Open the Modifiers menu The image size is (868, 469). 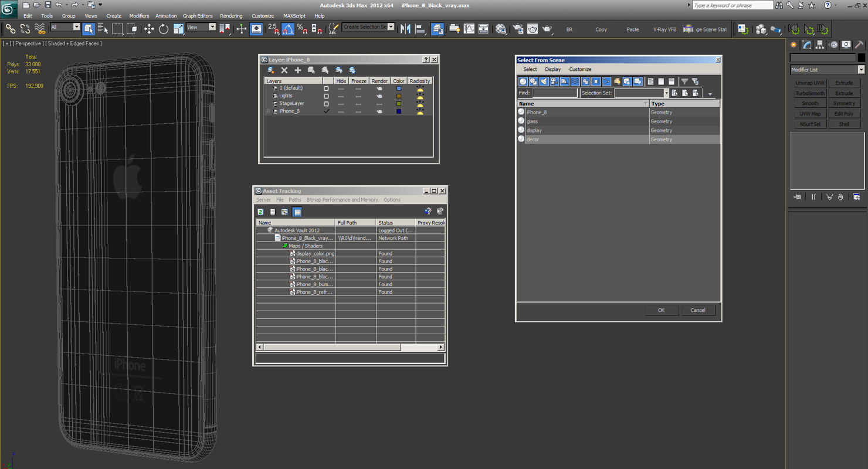(139, 16)
